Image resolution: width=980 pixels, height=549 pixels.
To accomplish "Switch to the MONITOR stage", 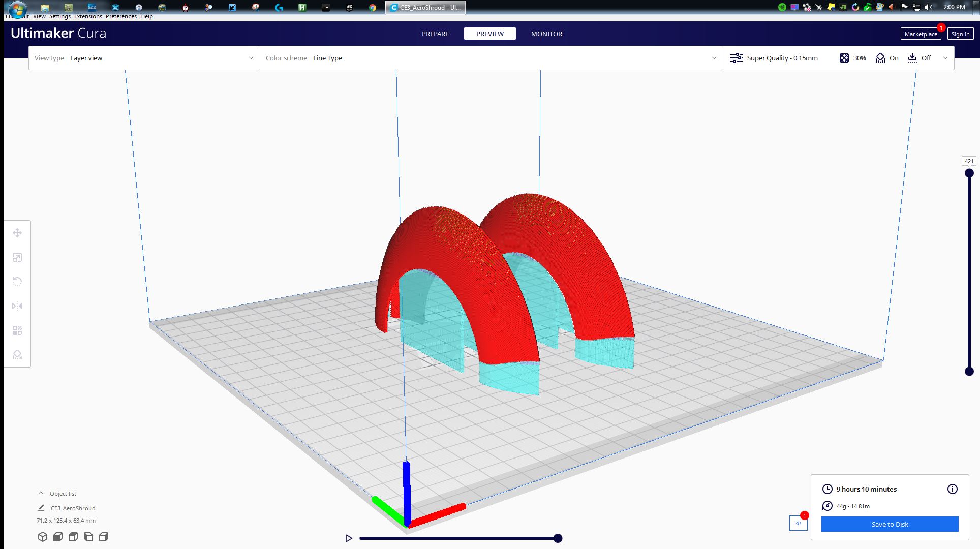I will tap(546, 34).
